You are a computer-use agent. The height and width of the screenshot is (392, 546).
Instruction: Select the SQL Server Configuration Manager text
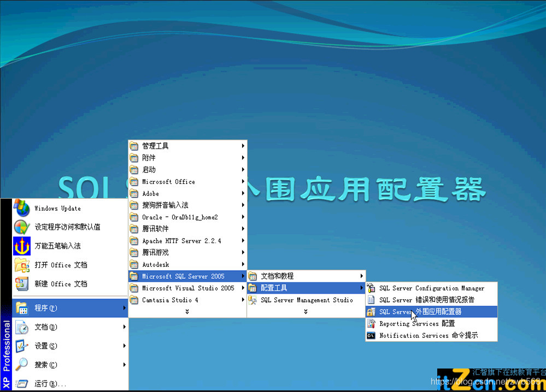[432, 288]
